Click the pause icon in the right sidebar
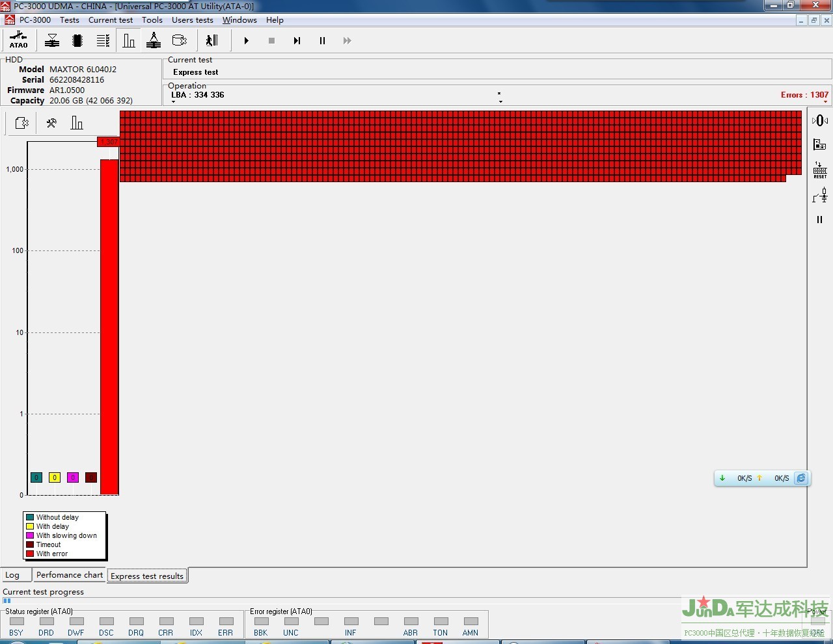The width and height of the screenshot is (833, 644). click(819, 220)
